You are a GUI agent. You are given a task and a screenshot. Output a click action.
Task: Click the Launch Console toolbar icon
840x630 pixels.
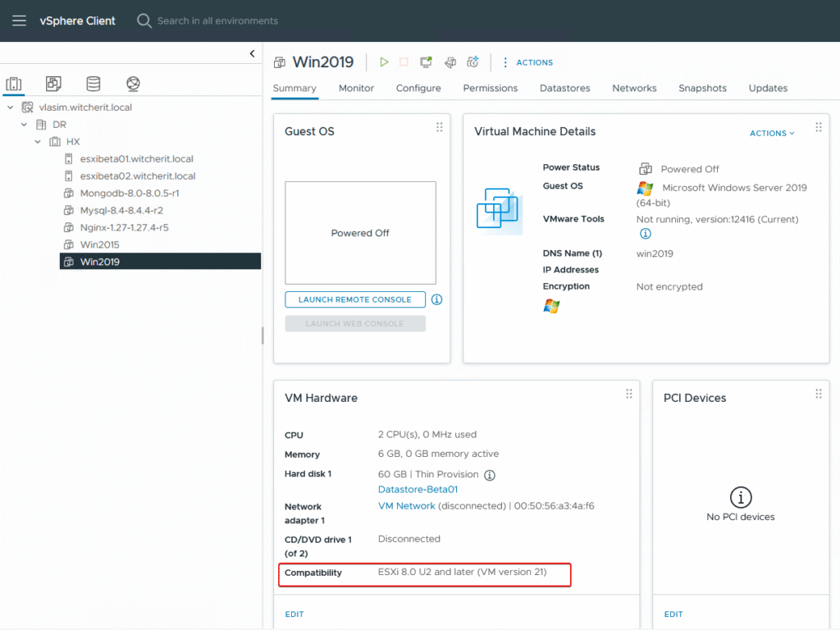[x=426, y=62]
